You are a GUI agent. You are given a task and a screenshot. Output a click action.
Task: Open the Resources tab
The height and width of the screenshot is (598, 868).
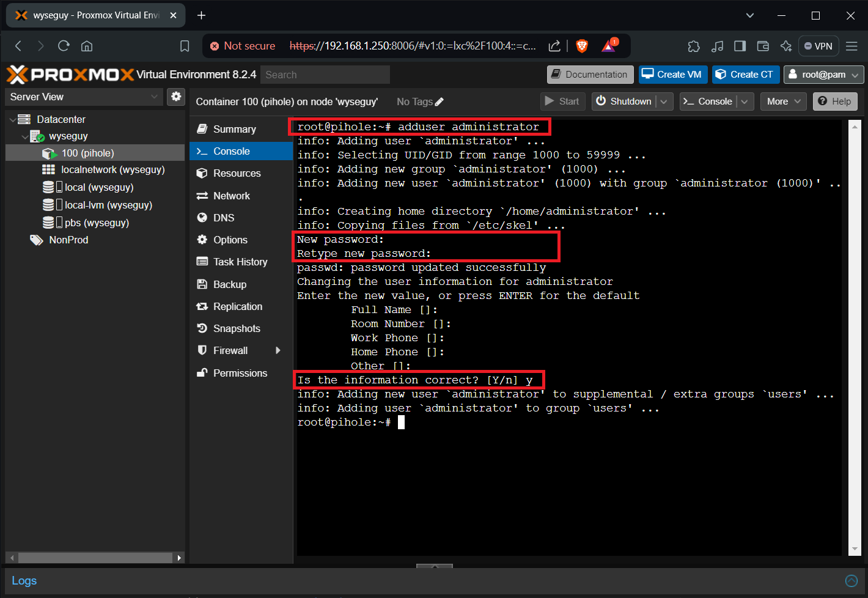pyautogui.click(x=241, y=173)
